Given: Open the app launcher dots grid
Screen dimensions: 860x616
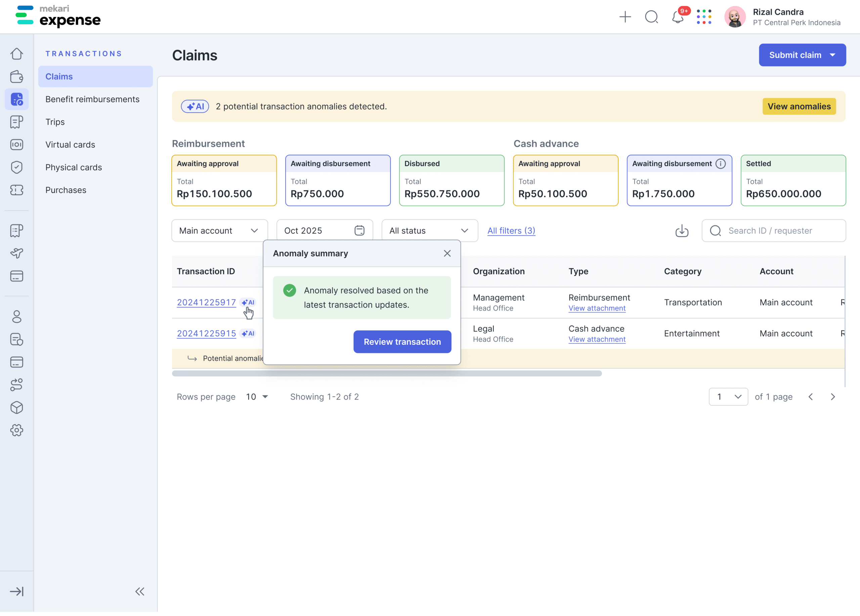Looking at the screenshot, I should pos(704,17).
